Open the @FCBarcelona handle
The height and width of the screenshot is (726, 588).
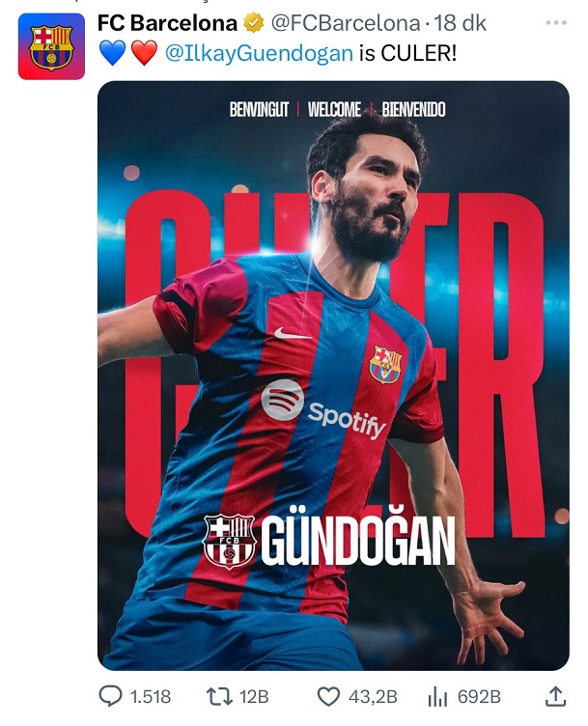click(x=345, y=23)
